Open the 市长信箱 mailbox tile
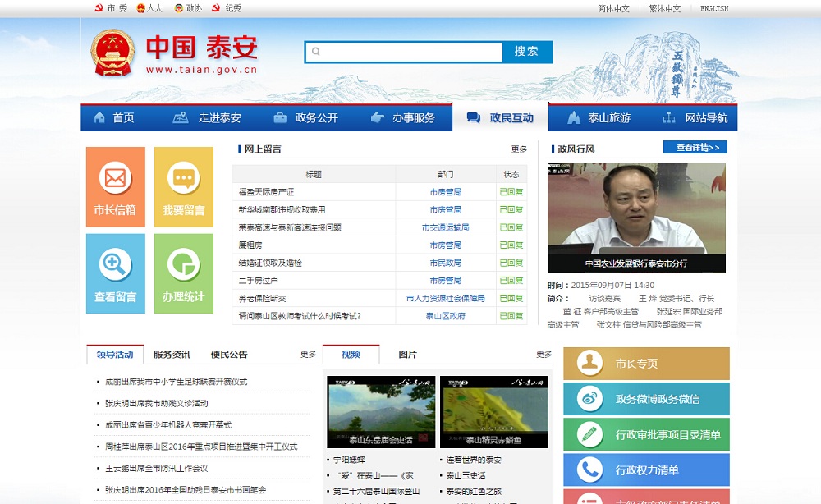Screen dimensions: 821x504 115,187
